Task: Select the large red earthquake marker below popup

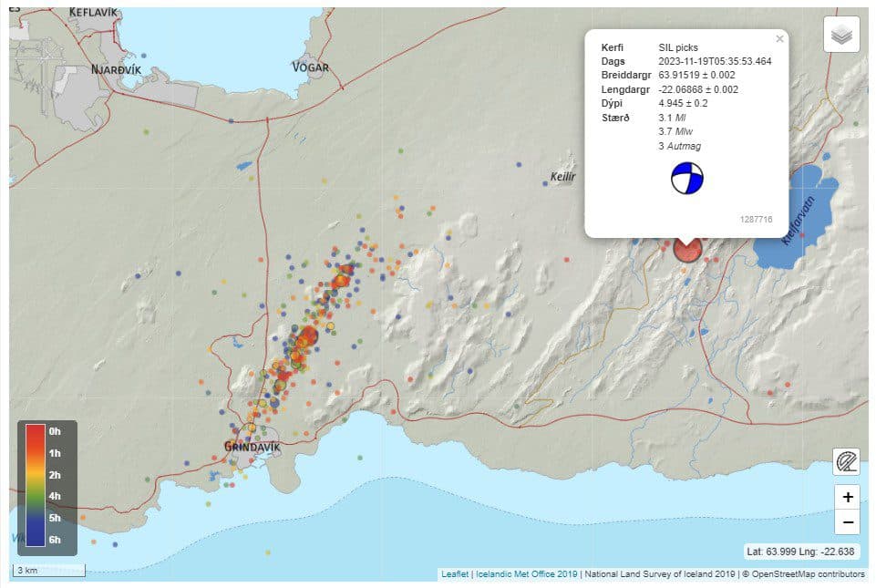Action: (686, 249)
